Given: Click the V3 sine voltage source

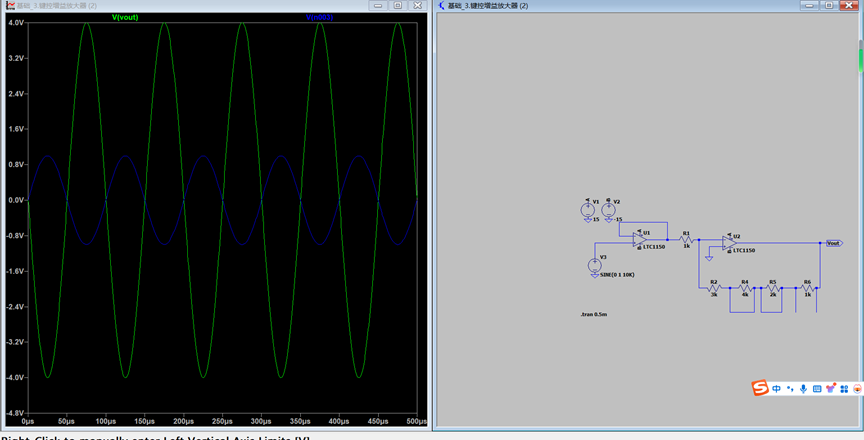Looking at the screenshot, I should [595, 266].
